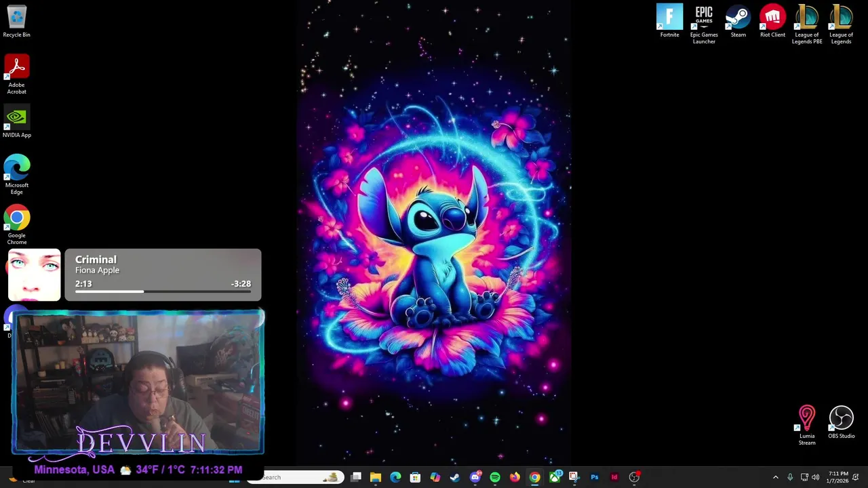Open the volume control in the tray
This screenshot has height=488, width=868.
[816, 477]
